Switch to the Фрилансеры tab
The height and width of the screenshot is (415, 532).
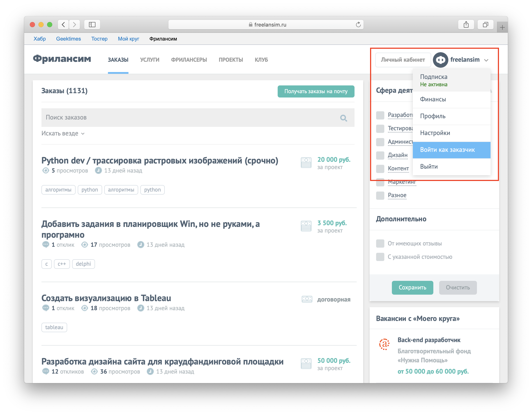pos(189,60)
